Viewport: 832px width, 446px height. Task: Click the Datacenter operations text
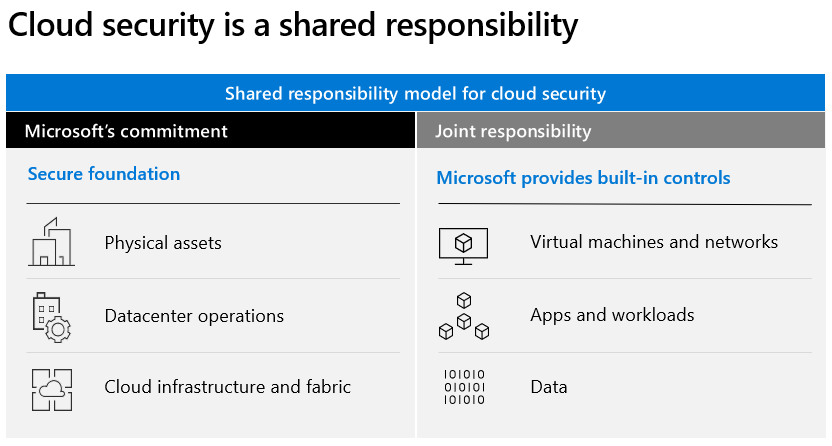click(194, 316)
